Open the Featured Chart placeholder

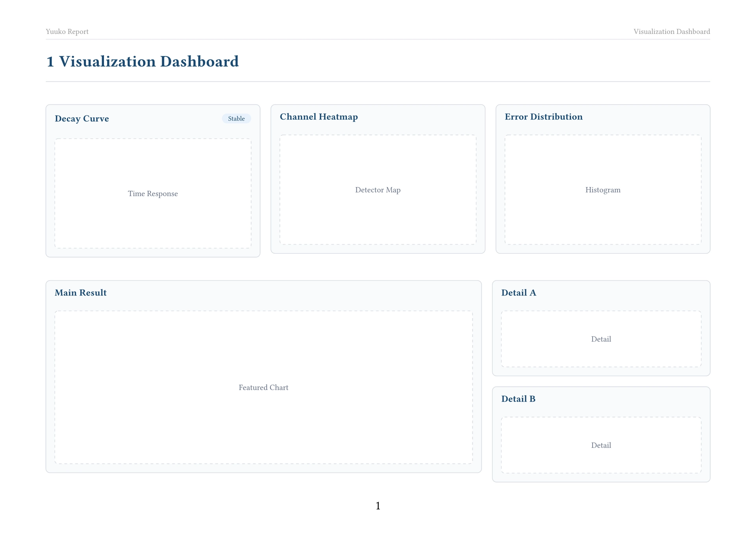263,387
